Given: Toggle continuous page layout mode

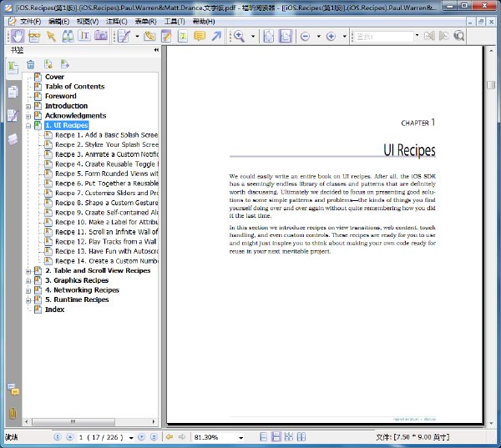Looking at the screenshot, I should 276,437.
